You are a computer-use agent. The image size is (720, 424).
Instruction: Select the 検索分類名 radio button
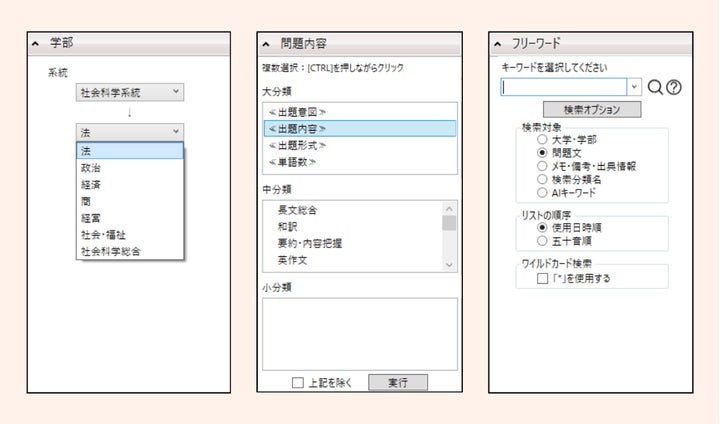pos(542,179)
